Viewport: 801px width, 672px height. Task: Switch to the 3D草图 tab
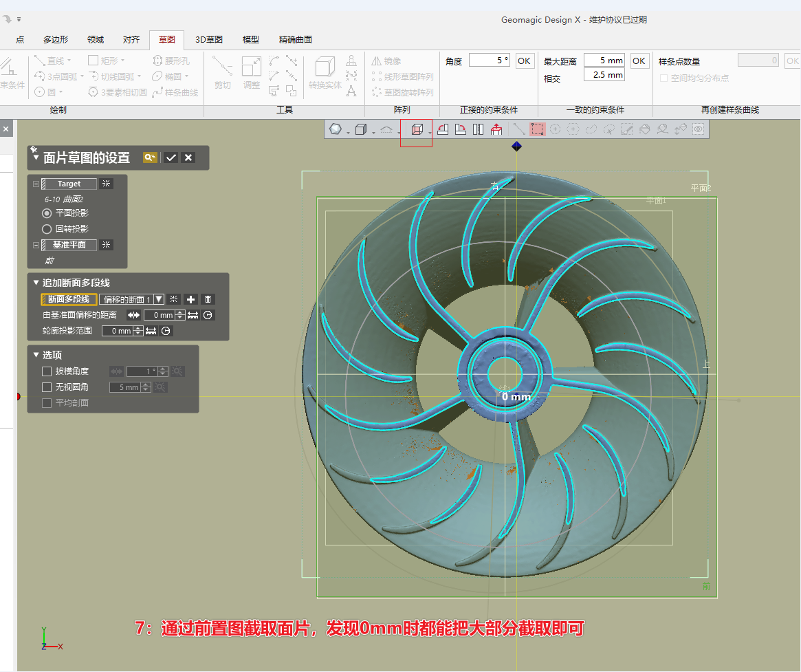208,39
